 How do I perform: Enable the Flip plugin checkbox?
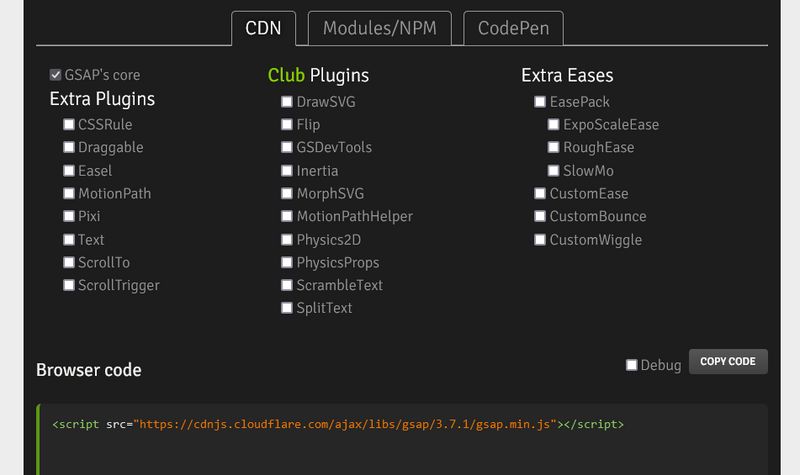coord(287,125)
